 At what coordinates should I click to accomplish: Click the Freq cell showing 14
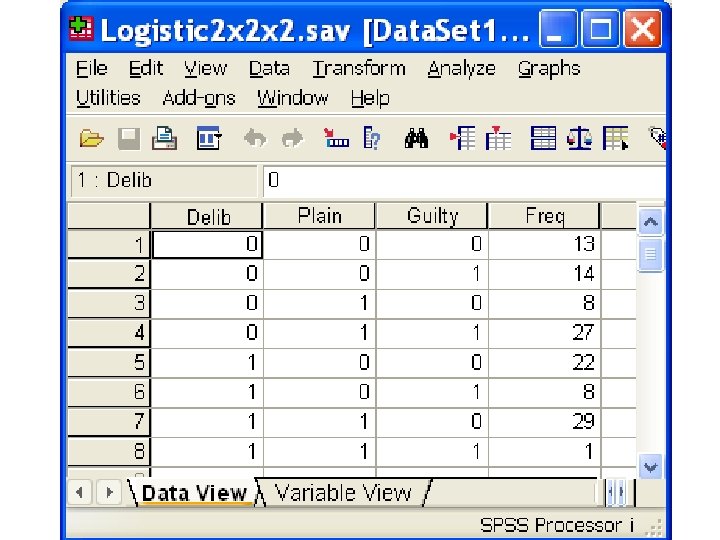(544, 274)
